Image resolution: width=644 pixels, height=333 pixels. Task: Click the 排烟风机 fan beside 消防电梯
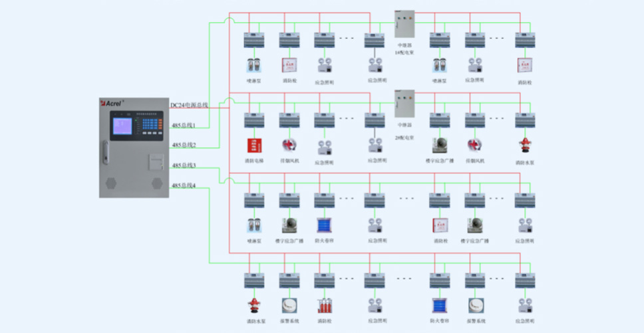click(x=289, y=145)
